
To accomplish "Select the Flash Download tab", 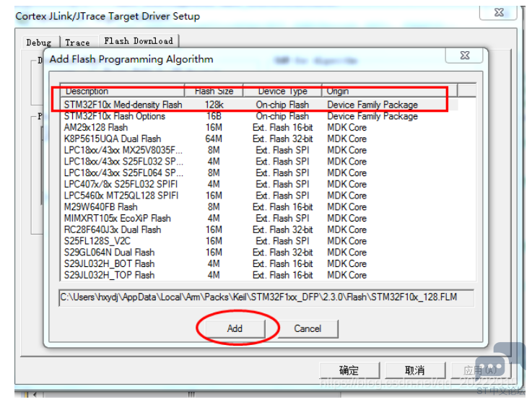I will 139,41.
